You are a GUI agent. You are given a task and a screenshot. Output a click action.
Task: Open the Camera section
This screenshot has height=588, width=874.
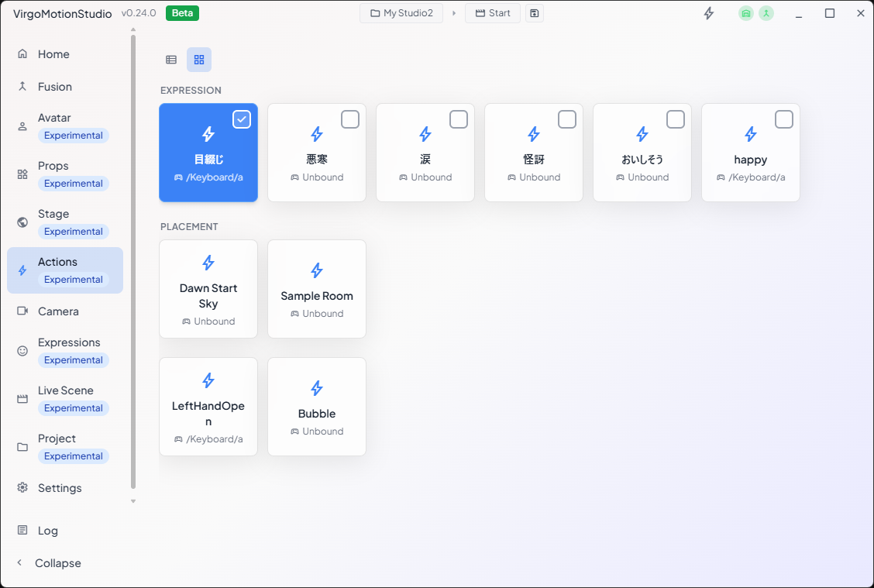tap(65, 311)
